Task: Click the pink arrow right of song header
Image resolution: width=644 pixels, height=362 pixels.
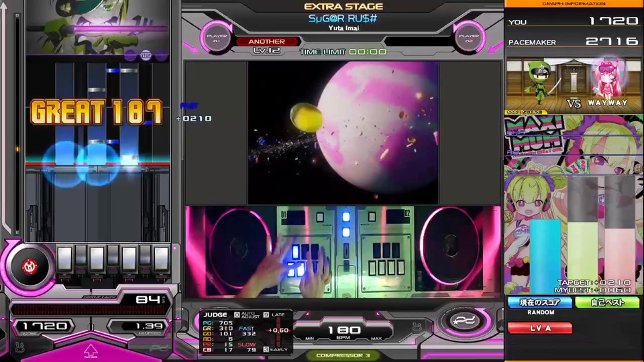Action: click(x=495, y=47)
